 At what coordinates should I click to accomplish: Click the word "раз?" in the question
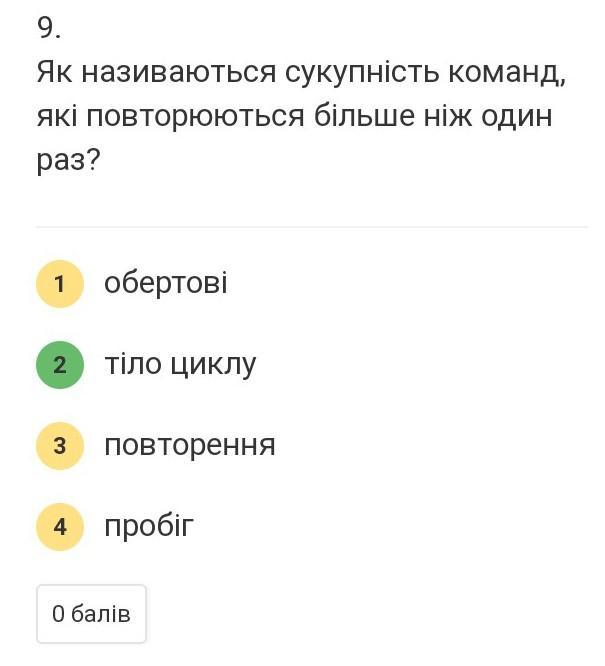pos(69,161)
